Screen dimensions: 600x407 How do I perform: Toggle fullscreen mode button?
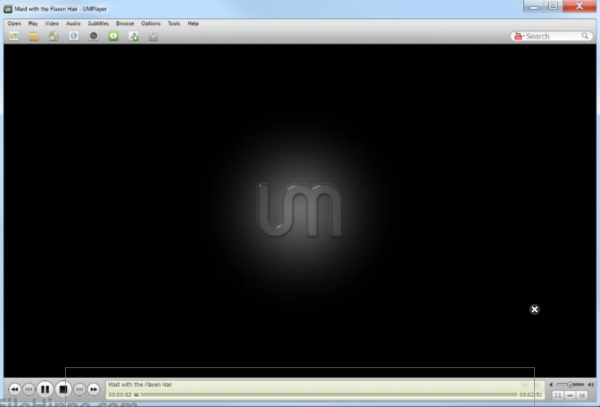click(558, 395)
